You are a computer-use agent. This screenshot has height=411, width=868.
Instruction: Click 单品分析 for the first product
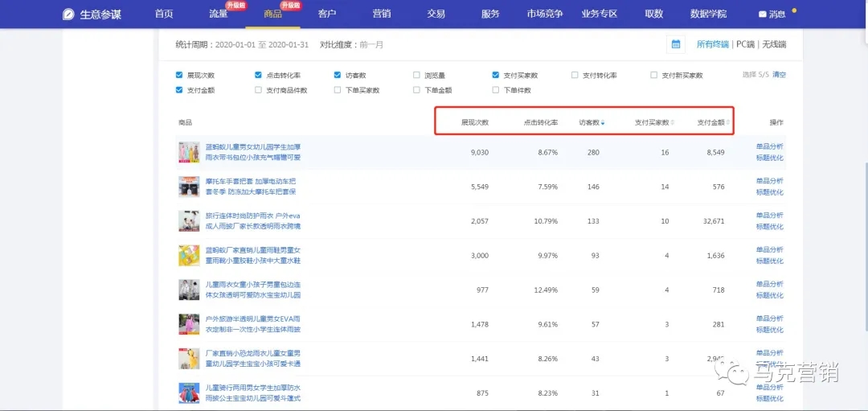click(769, 146)
